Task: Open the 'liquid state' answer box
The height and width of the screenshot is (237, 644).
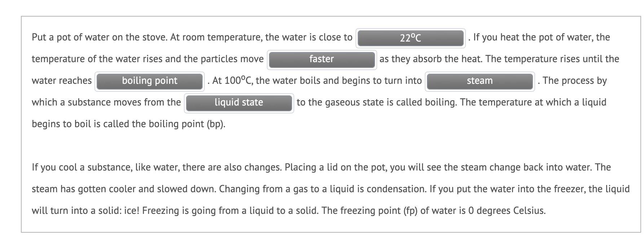Action: [x=239, y=103]
